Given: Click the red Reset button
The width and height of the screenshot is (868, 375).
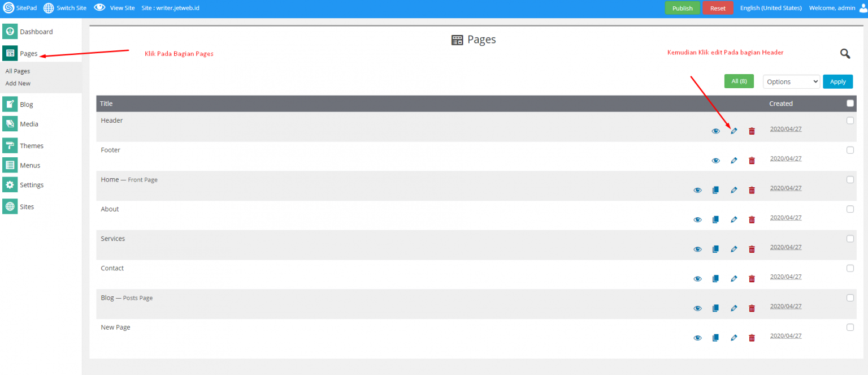Looking at the screenshot, I should click(718, 8).
